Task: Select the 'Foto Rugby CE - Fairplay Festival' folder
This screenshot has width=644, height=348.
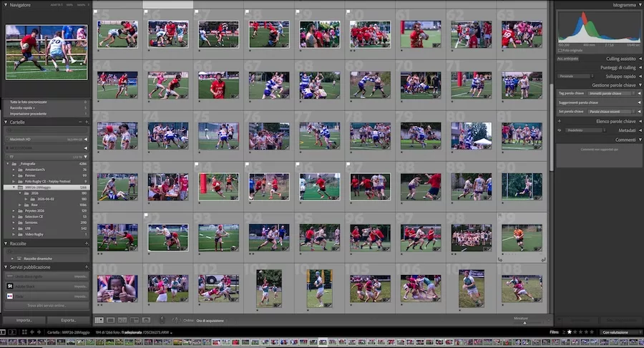Action: click(47, 181)
